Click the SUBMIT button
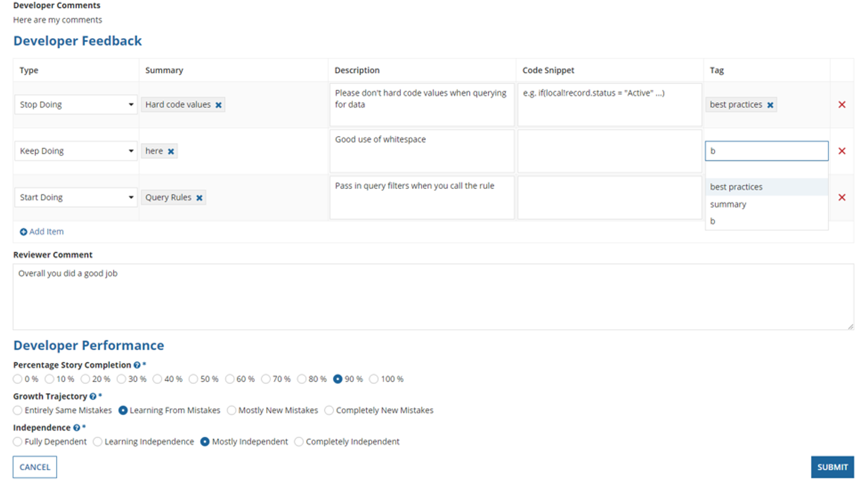 [832, 467]
